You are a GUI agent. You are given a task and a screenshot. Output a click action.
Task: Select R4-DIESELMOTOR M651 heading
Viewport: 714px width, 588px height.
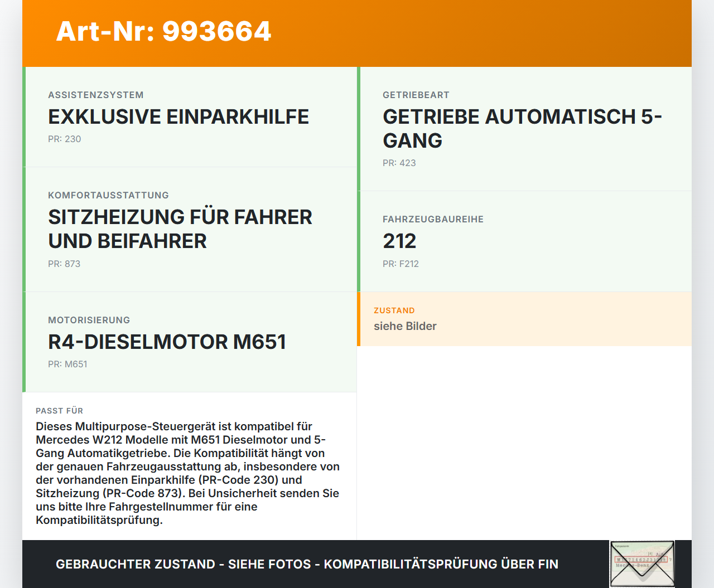(x=167, y=342)
